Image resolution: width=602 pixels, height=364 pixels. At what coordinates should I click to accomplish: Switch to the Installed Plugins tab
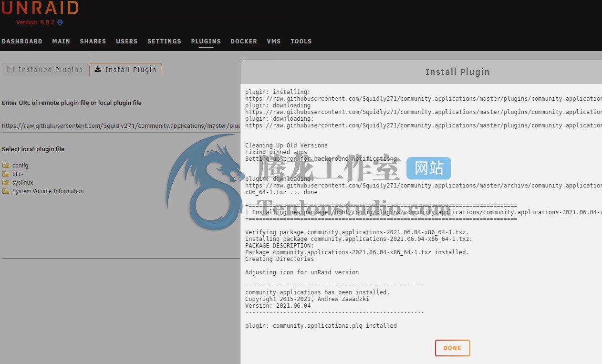[x=45, y=70]
